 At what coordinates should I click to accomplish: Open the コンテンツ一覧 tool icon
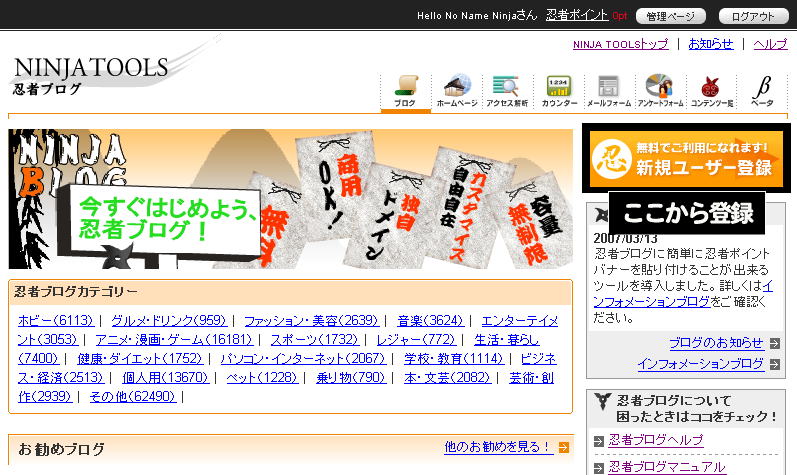712,91
